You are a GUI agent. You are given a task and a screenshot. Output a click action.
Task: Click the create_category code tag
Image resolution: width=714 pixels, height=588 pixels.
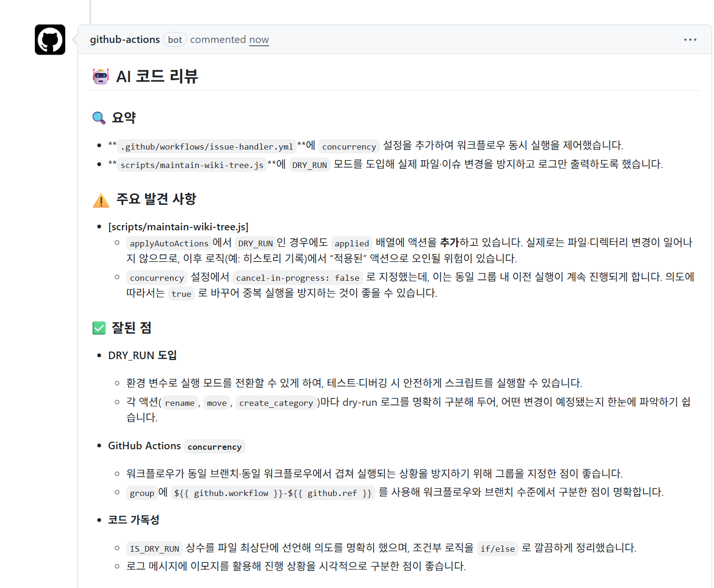(x=276, y=403)
